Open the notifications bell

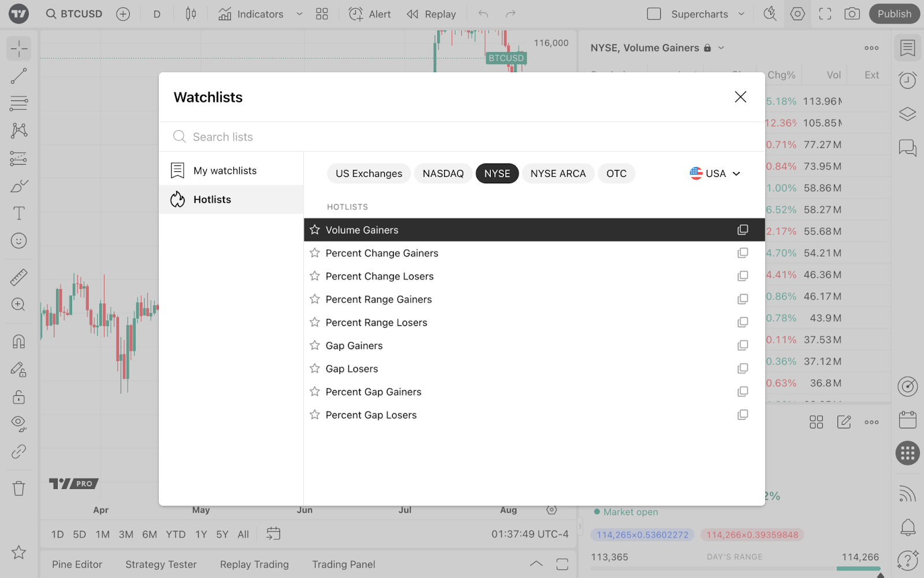tap(908, 527)
